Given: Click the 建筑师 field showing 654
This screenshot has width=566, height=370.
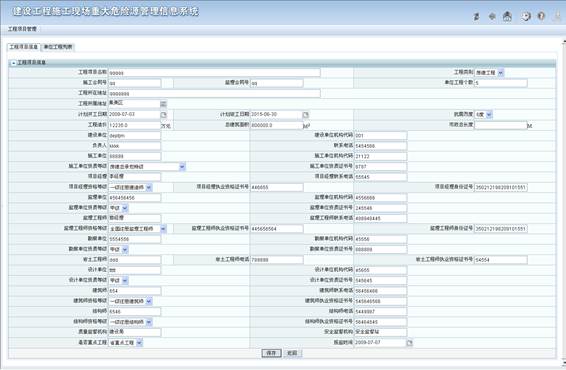Looking at the screenshot, I should click(x=135, y=291).
